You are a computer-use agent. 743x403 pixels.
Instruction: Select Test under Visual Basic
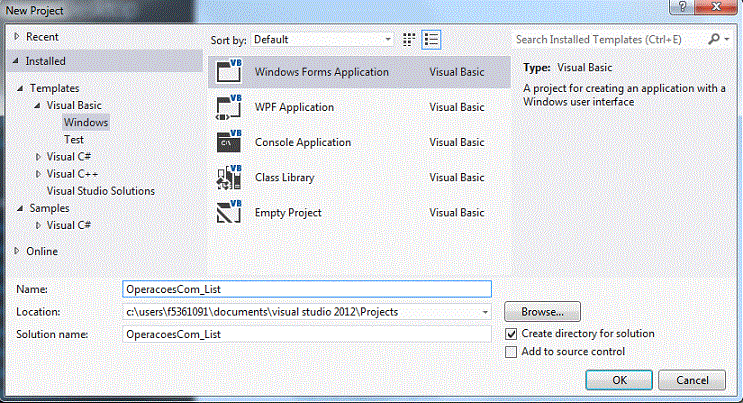74,139
